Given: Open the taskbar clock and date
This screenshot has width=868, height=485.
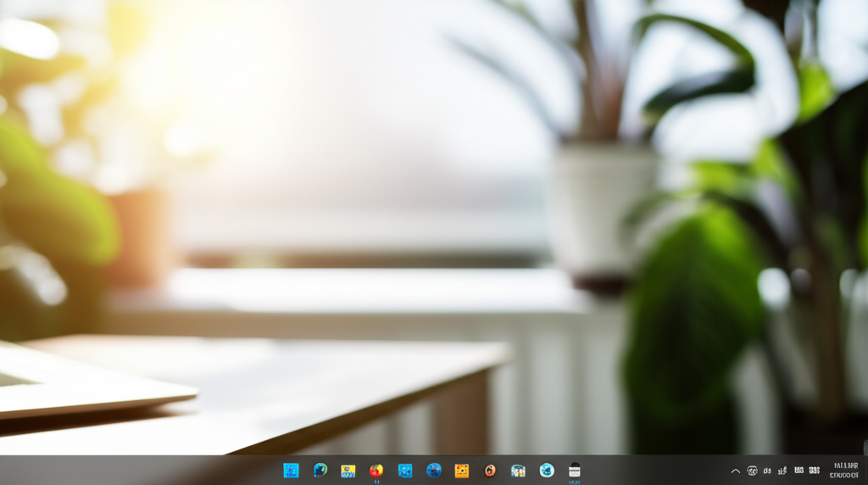Looking at the screenshot, I should coord(845,471).
